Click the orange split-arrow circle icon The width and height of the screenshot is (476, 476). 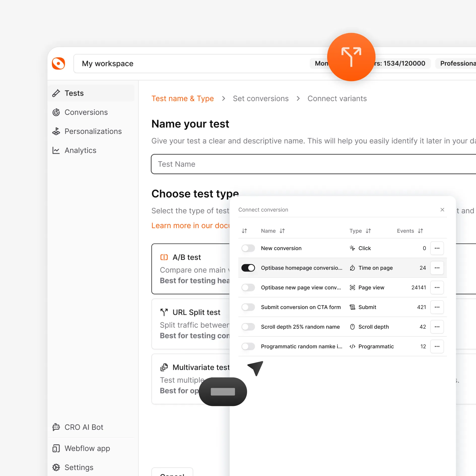[x=351, y=57]
